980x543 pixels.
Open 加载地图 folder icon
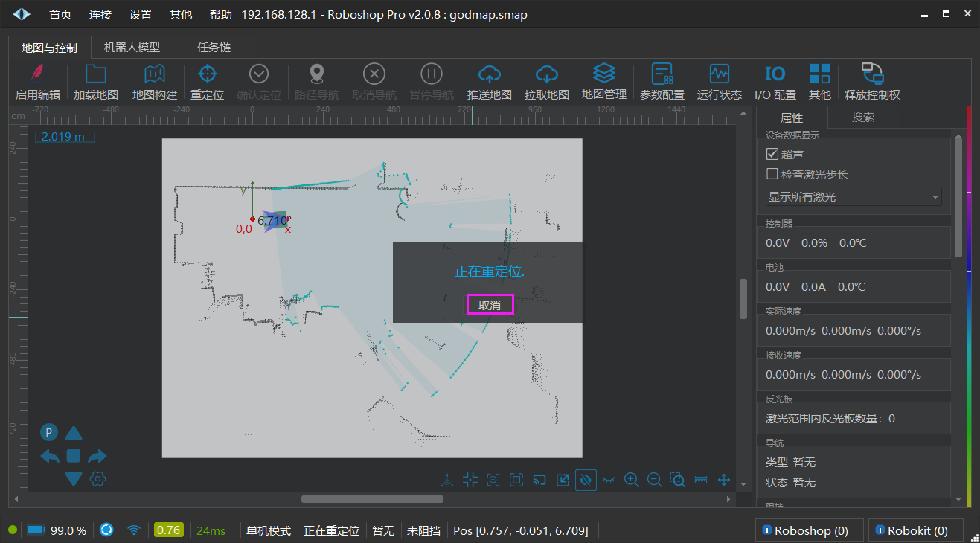tap(96, 74)
